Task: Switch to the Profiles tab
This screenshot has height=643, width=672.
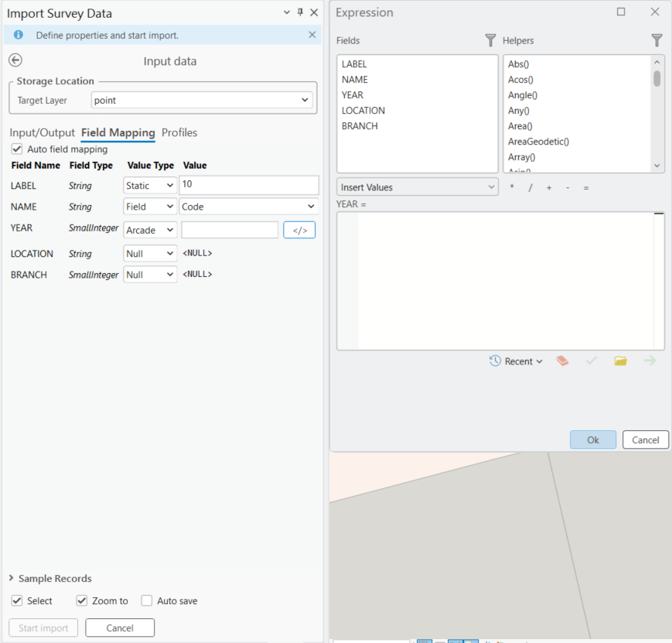Action: pos(179,132)
